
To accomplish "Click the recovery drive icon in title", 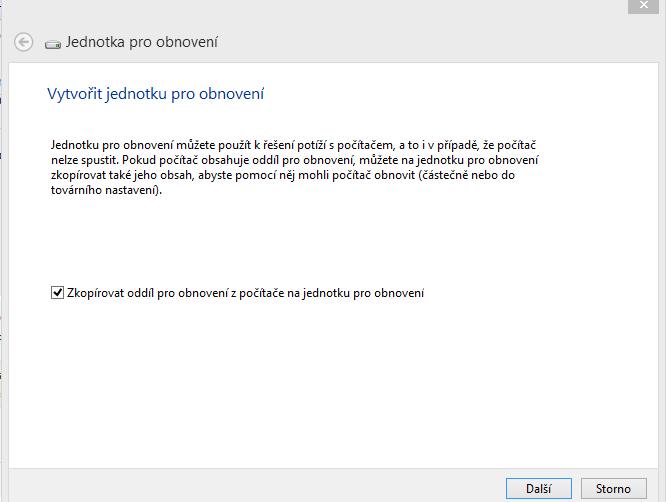I will (x=53, y=44).
